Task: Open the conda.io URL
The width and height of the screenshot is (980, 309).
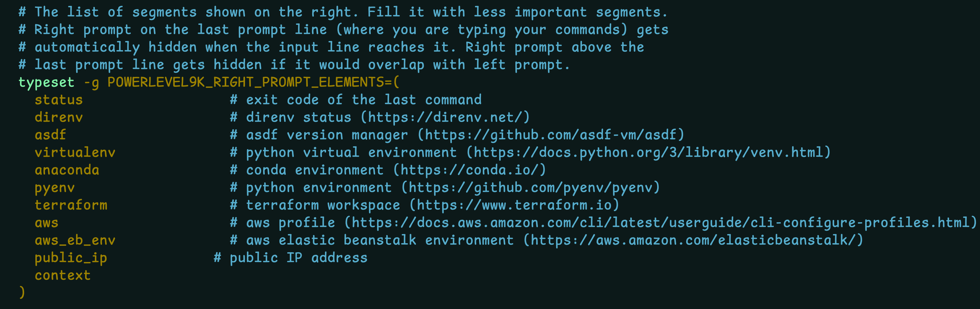Action: click(x=469, y=170)
